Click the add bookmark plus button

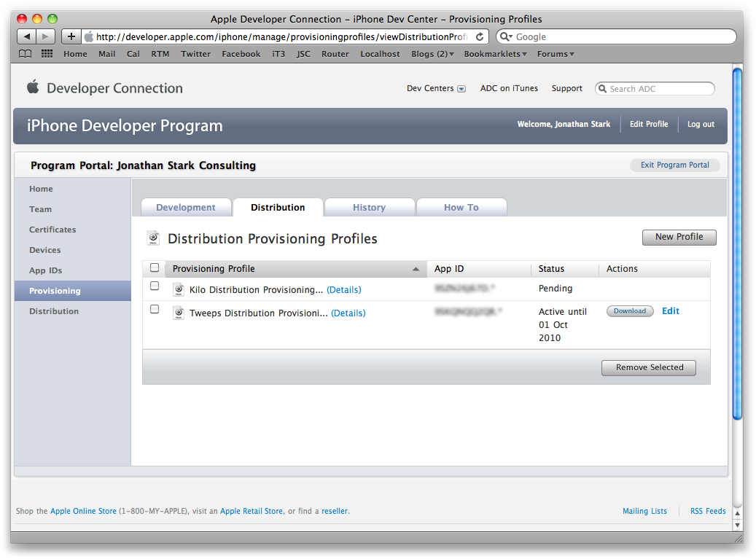(x=71, y=36)
